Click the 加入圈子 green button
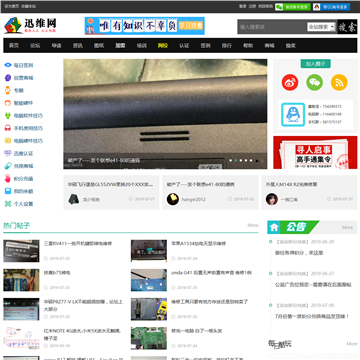The height and width of the screenshot is (360, 360). pos(315,64)
